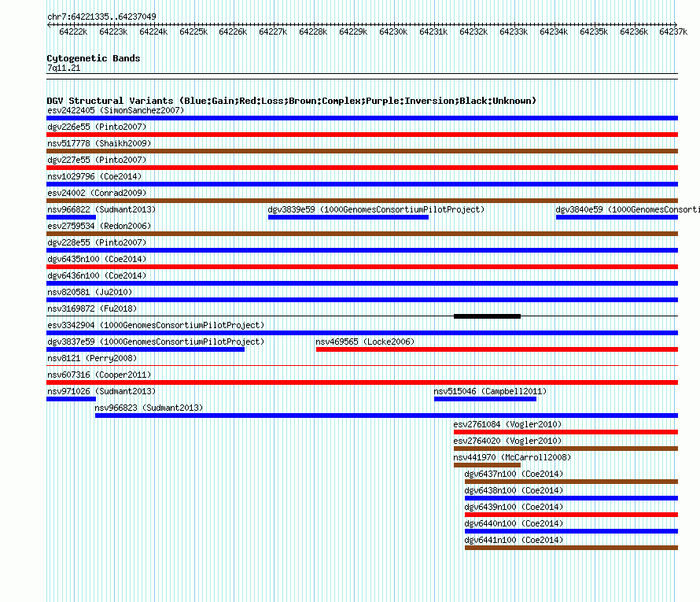
Task: Click dgv6438n100 (Coe2014) label
Action: (514, 490)
